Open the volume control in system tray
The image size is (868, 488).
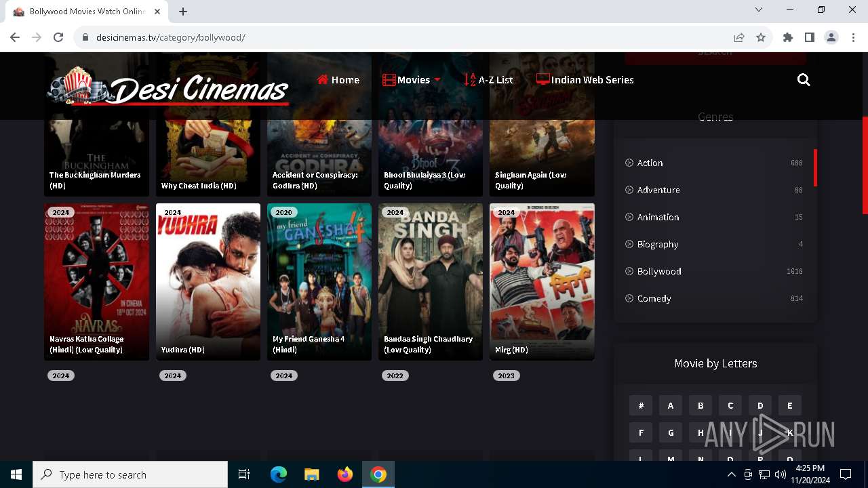781,474
